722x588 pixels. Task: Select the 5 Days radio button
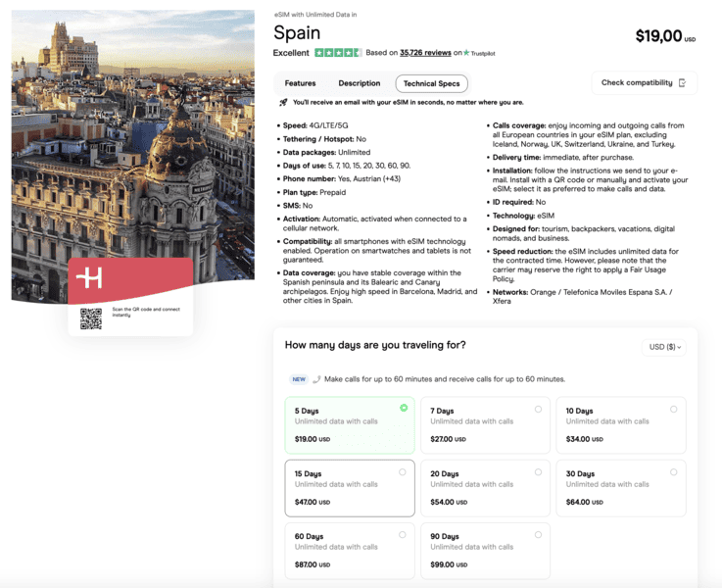[x=404, y=408]
